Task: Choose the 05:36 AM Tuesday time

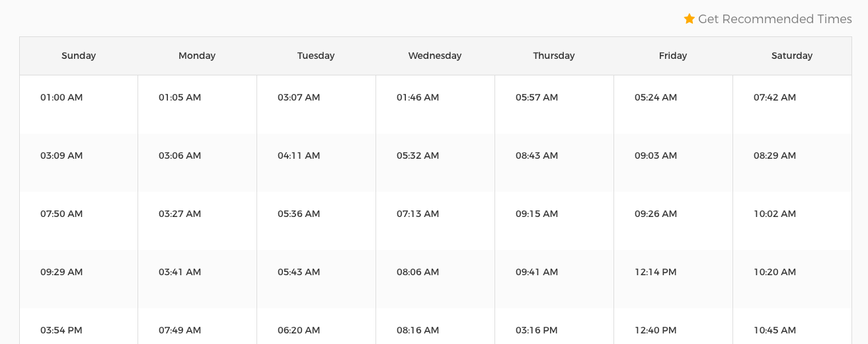Action: [x=299, y=214]
